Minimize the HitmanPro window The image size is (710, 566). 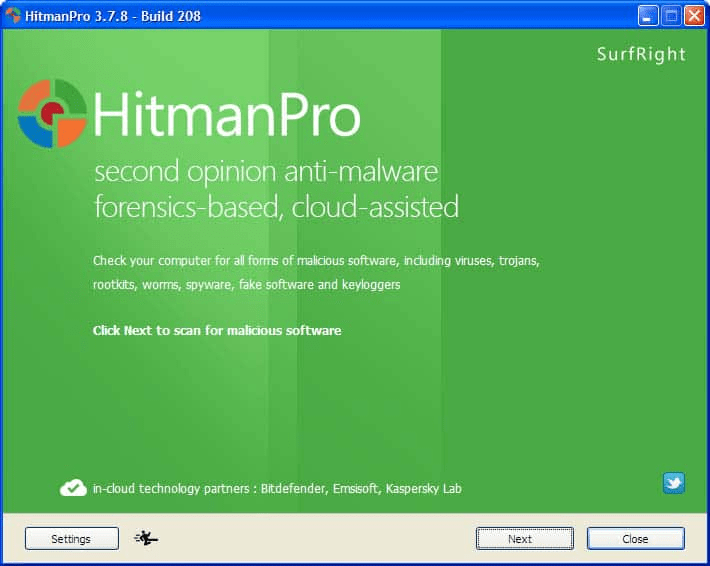[x=648, y=16]
